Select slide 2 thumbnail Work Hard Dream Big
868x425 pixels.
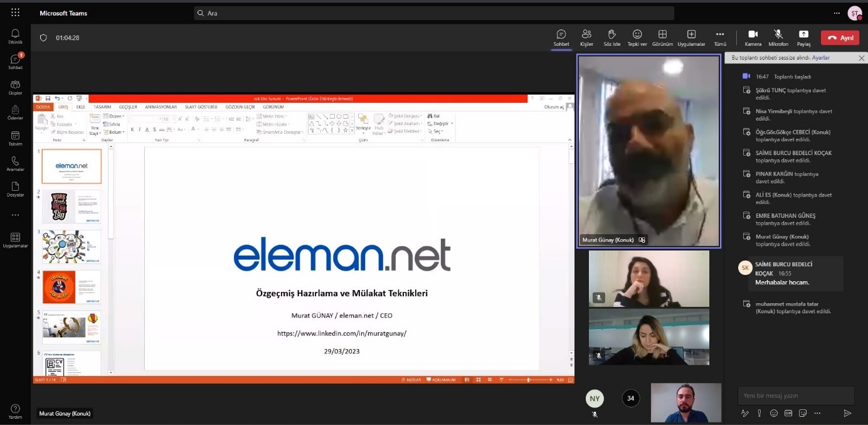[x=71, y=207]
